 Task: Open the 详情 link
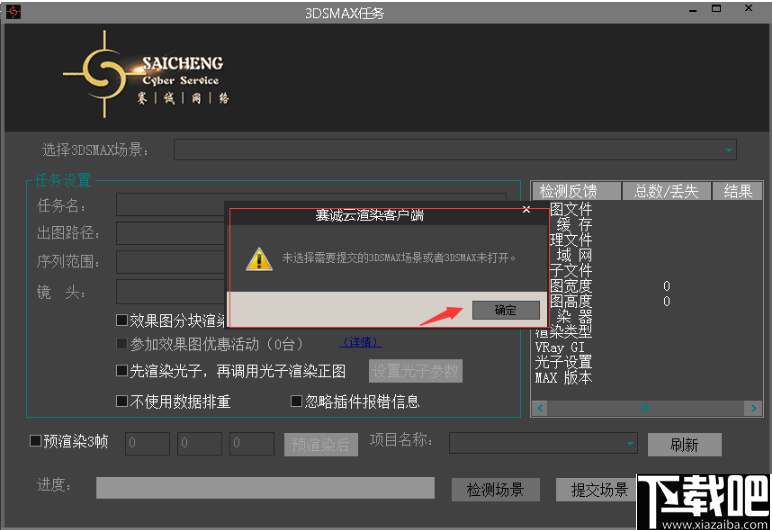pos(361,342)
